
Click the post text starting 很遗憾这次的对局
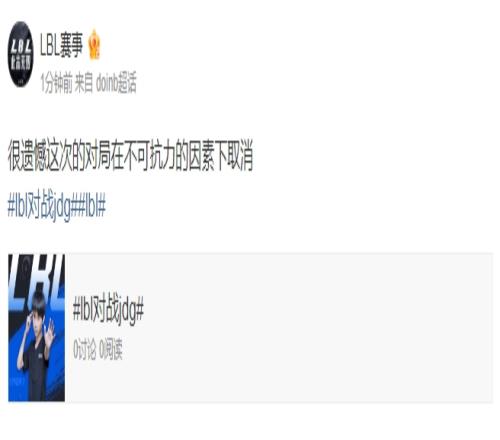[x=130, y=156]
